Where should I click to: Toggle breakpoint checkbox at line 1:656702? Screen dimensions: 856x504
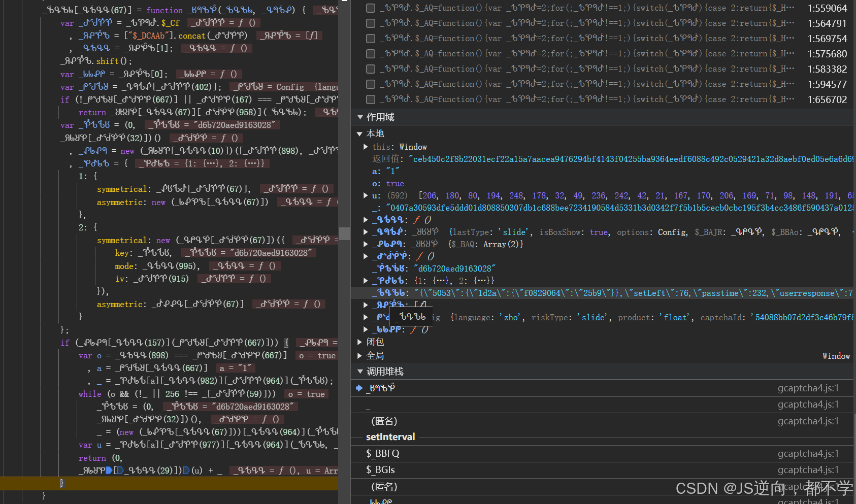tap(371, 99)
